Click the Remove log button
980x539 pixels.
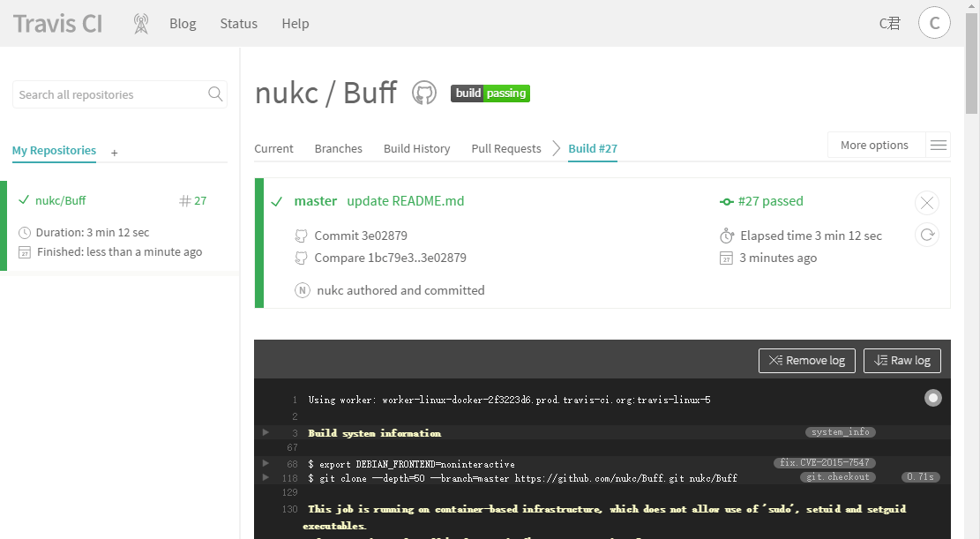[x=806, y=361]
